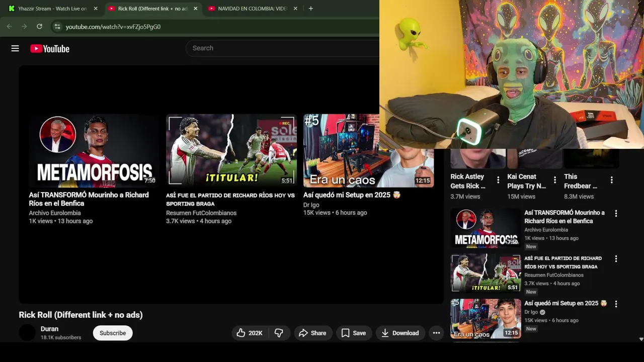Open sidebar METAMORFOSIS thumbnail

click(486, 228)
